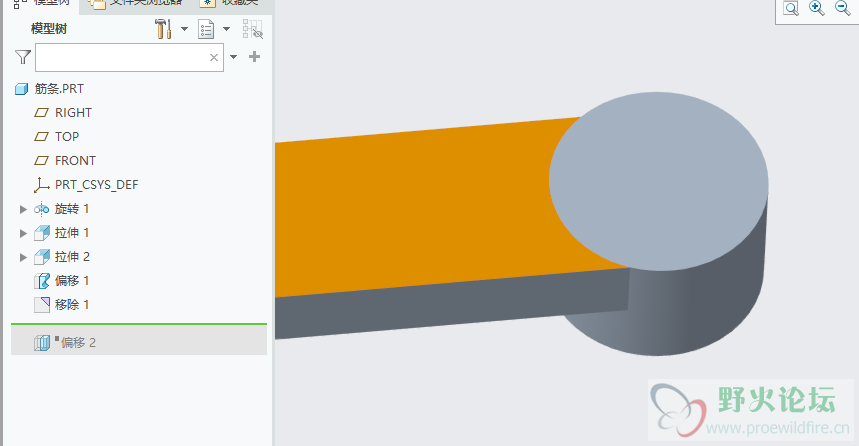Expand the 拉伸 2 feature
Image resolution: width=859 pixels, height=446 pixels.
[23, 257]
